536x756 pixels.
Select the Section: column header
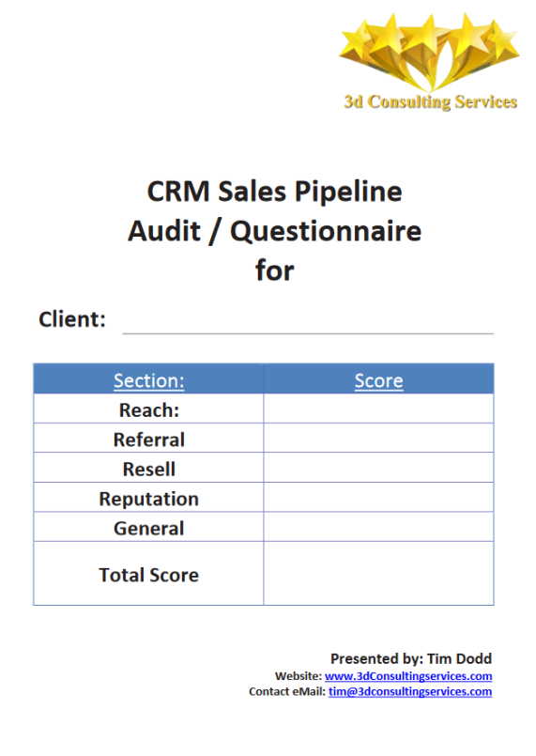click(149, 380)
